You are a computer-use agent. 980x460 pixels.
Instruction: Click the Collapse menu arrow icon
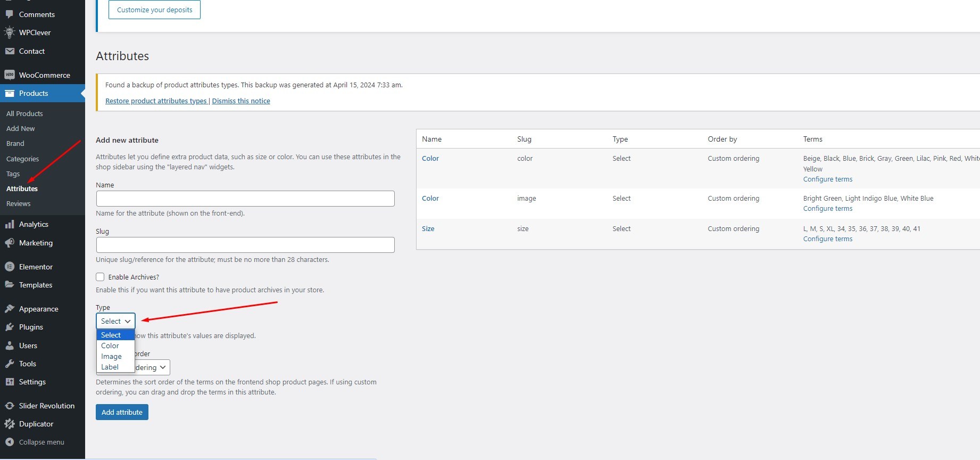(9, 442)
